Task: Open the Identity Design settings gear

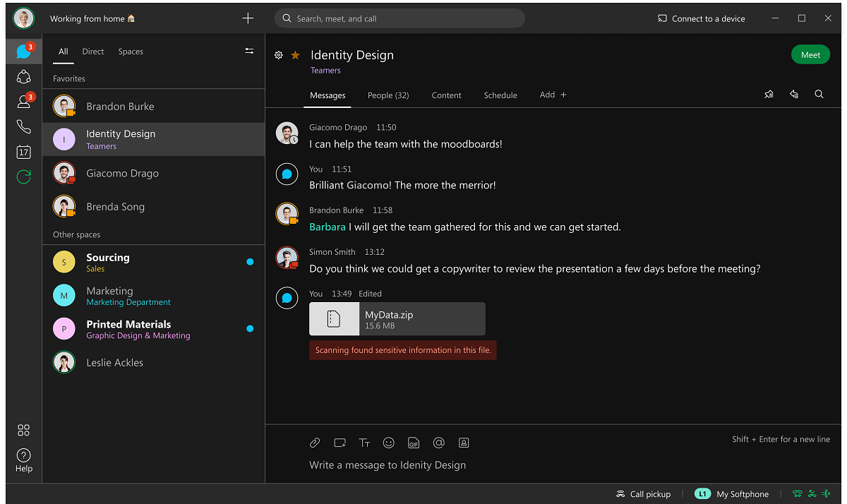Action: 279,55
